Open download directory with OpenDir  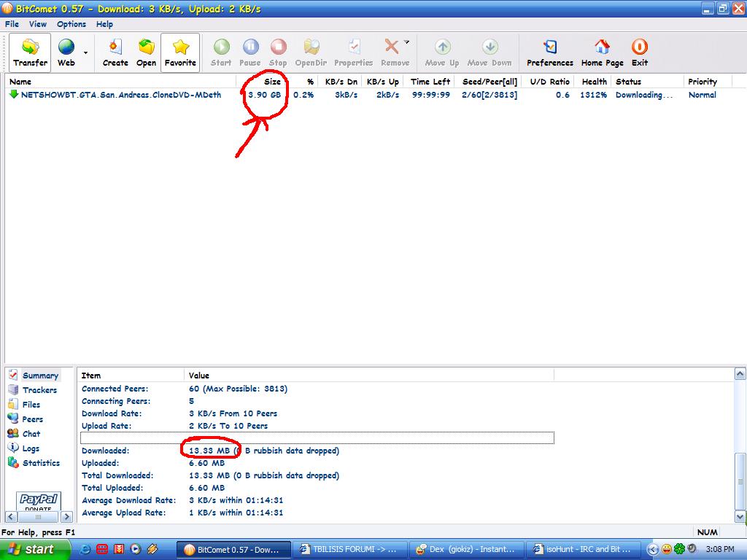click(311, 52)
